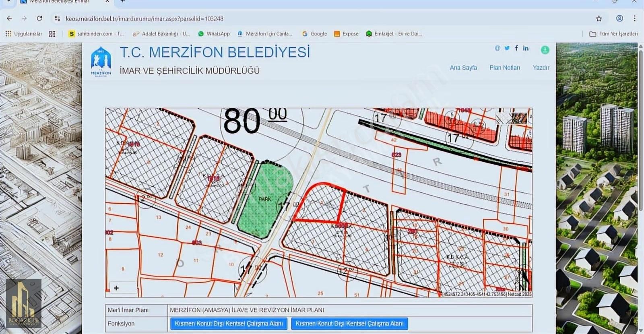The height and width of the screenshot is (334, 644).
Task: Open Tüm Yer İşaretleri folder
Action: tap(613, 34)
